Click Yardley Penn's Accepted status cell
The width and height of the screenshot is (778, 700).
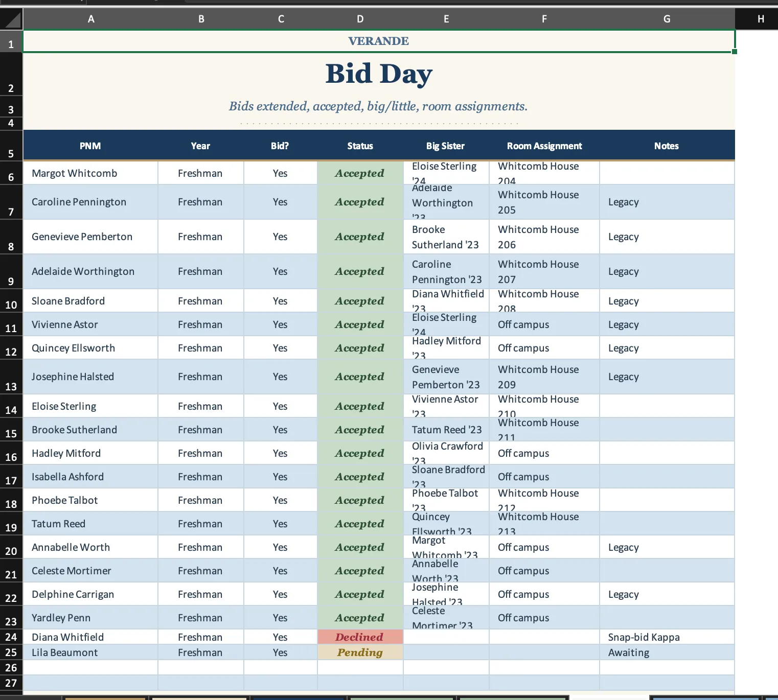[360, 618]
